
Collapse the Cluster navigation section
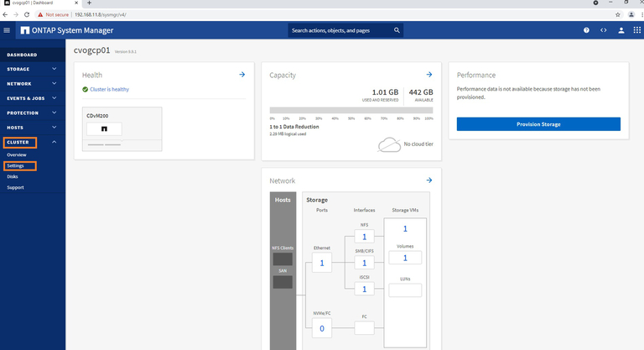click(x=54, y=142)
